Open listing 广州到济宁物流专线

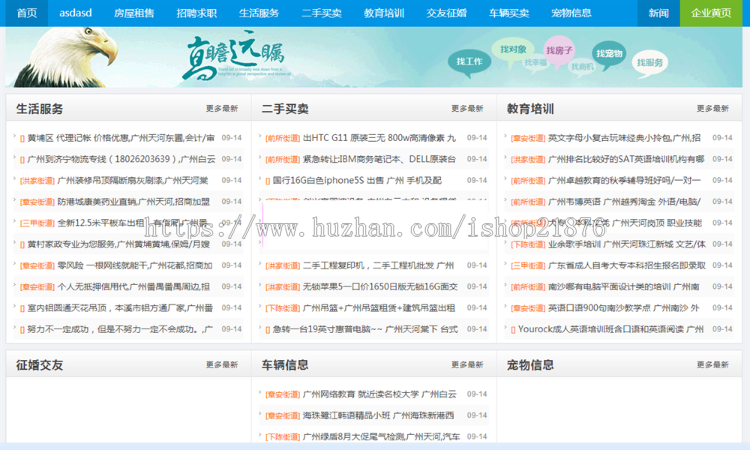(121, 159)
